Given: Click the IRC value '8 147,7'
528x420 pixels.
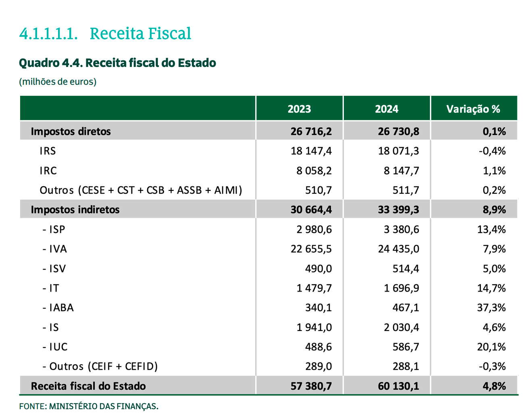Looking at the screenshot, I should (x=401, y=171).
